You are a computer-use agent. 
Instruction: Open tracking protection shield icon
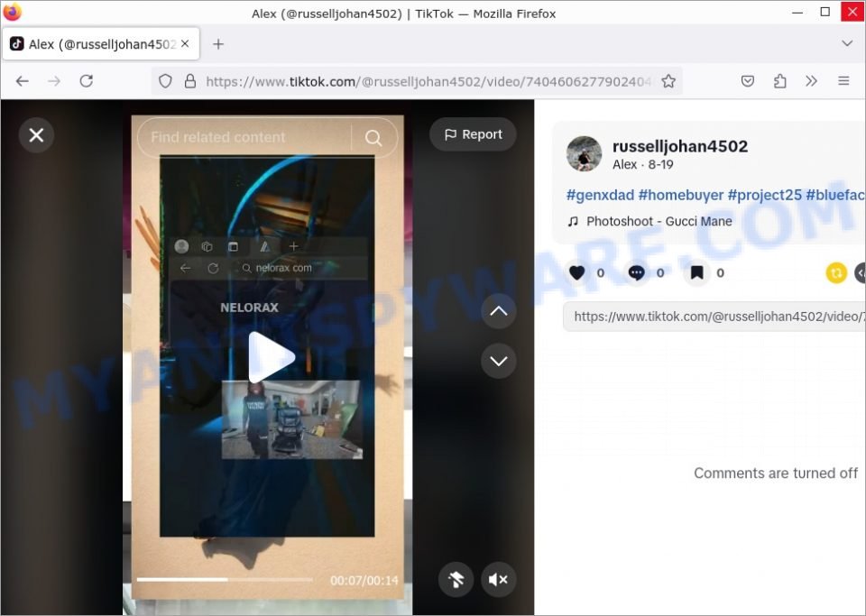pyautogui.click(x=165, y=81)
